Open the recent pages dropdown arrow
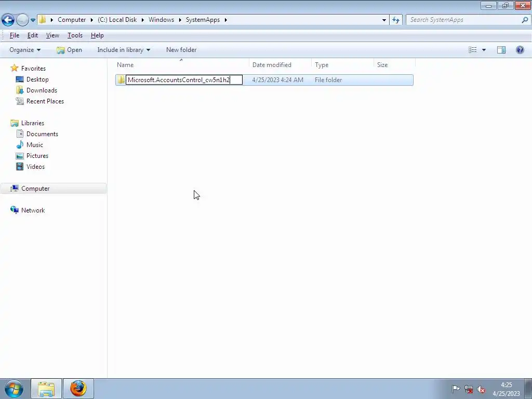Image resolution: width=532 pixels, height=399 pixels. [33, 20]
